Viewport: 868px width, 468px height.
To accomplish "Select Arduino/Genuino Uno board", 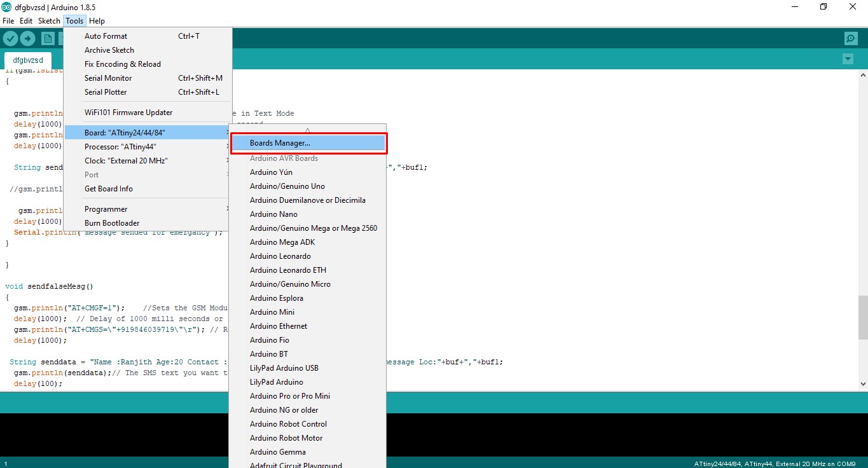I will click(308, 186).
